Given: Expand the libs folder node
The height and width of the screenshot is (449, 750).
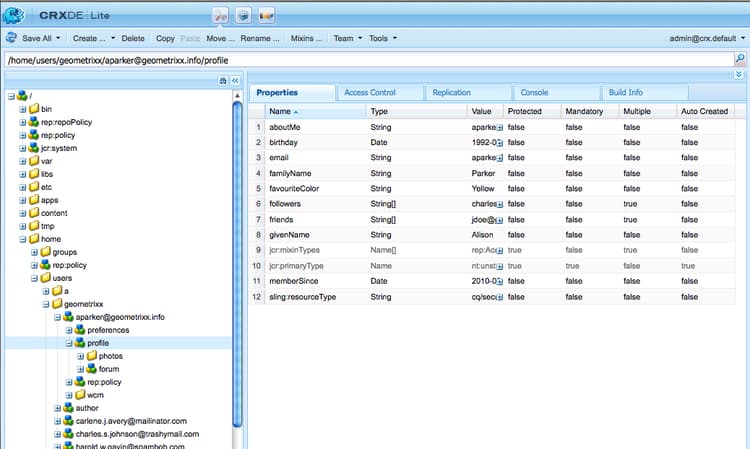Looking at the screenshot, I should tap(24, 173).
